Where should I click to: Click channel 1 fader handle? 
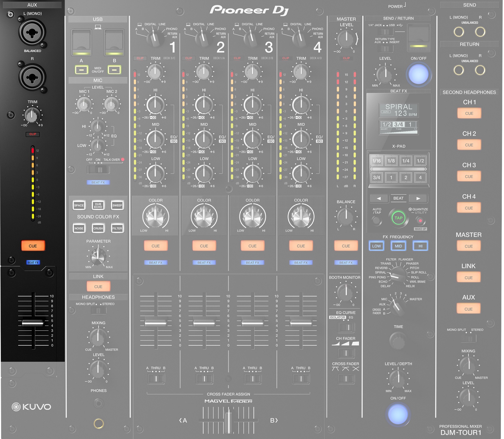pyautogui.click(x=155, y=323)
